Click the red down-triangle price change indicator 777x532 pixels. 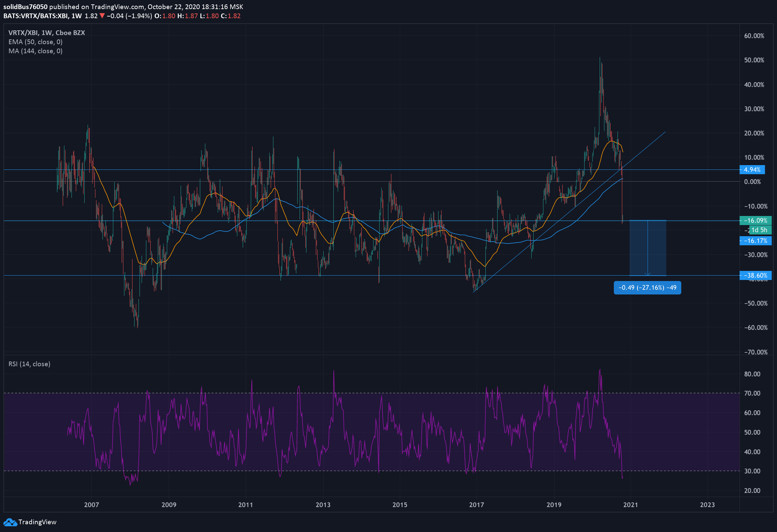pyautogui.click(x=102, y=16)
